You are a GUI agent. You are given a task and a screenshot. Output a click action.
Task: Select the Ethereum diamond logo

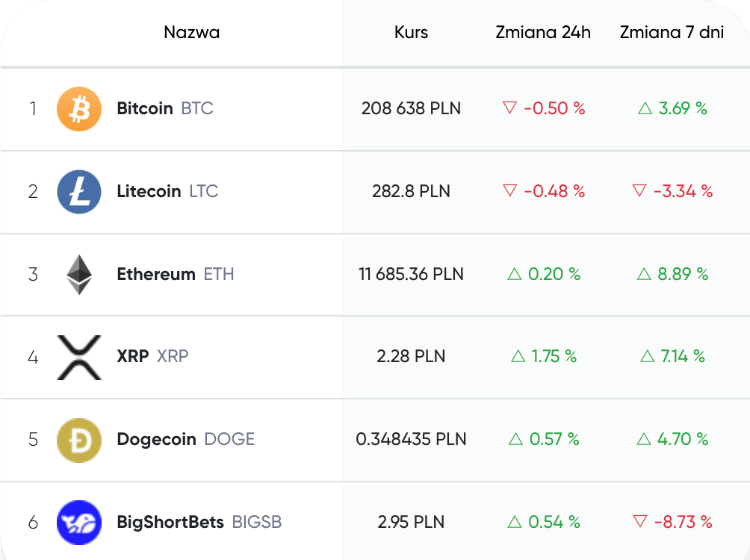79,275
